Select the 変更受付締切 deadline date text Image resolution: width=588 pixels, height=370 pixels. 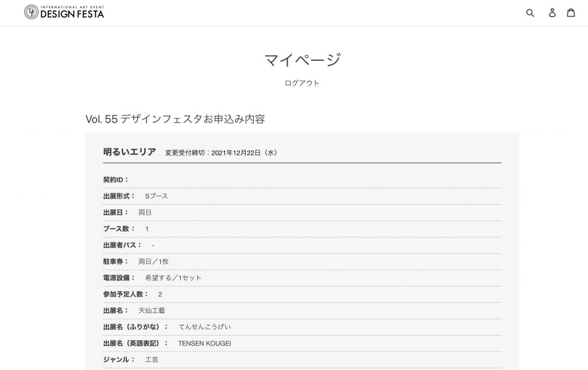coord(221,153)
